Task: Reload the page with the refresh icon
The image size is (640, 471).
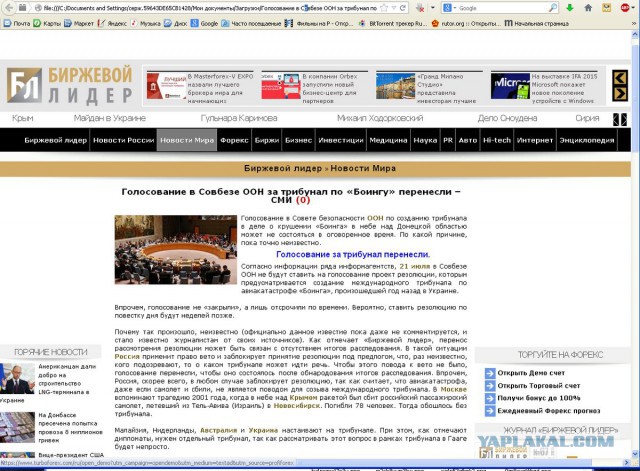Action: point(403,8)
